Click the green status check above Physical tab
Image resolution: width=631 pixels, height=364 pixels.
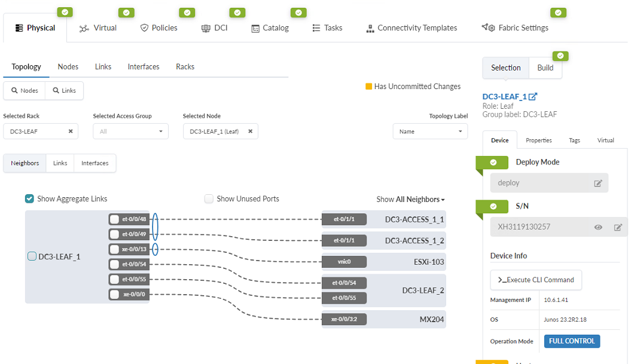[65, 12]
